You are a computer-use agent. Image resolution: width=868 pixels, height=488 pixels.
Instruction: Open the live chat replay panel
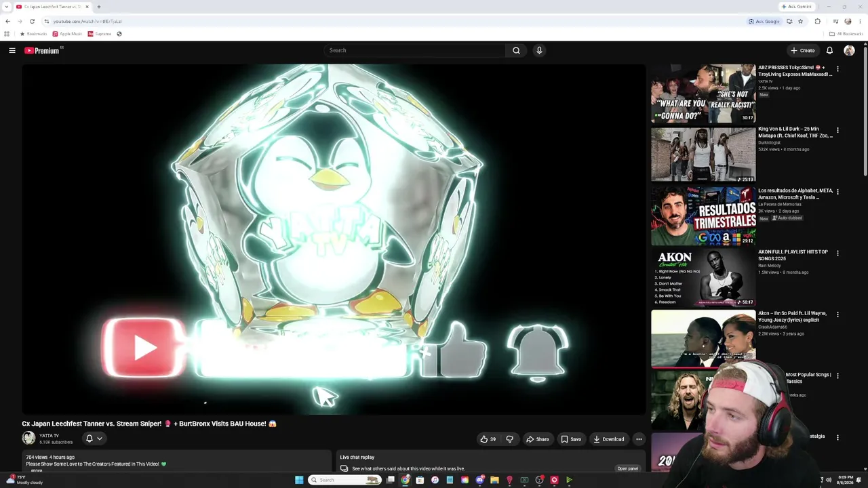coord(628,468)
